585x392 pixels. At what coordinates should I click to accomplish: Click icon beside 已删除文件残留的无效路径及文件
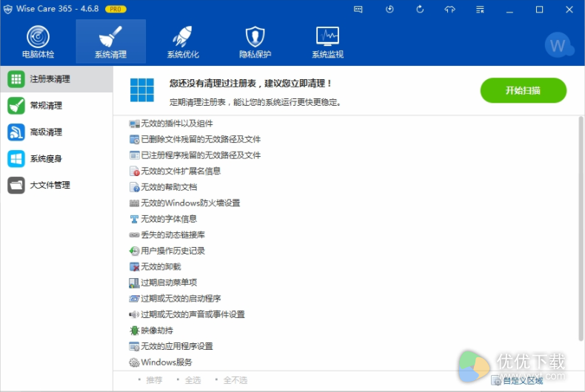click(134, 139)
